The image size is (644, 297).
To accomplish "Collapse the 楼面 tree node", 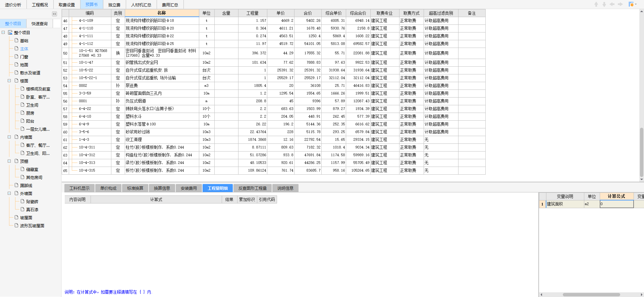I will tap(9, 81).
